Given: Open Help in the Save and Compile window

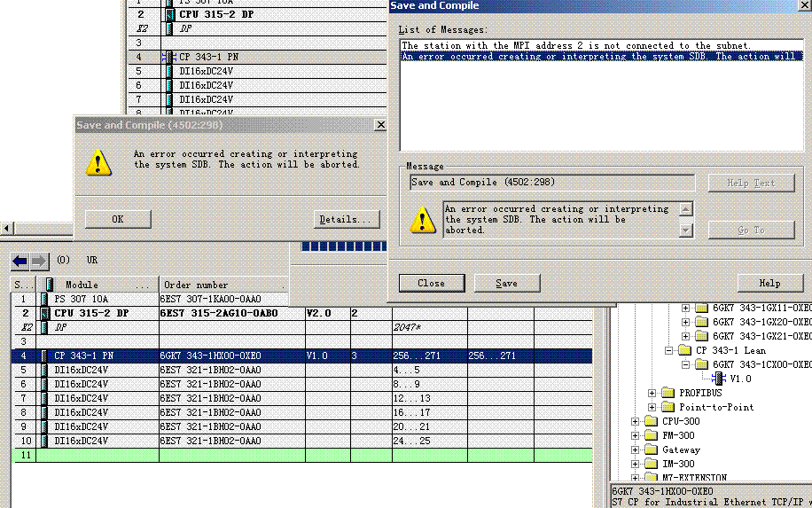Looking at the screenshot, I should pos(770,284).
